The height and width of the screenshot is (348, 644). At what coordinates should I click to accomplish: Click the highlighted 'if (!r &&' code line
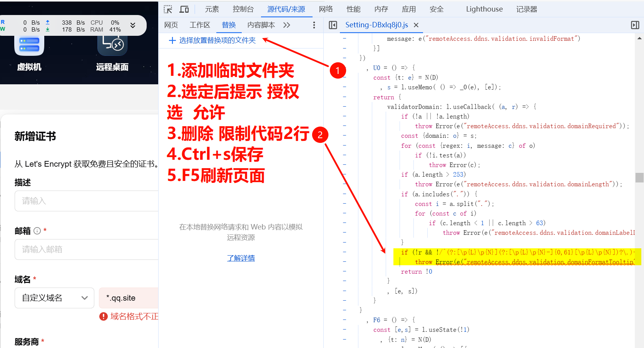518,252
